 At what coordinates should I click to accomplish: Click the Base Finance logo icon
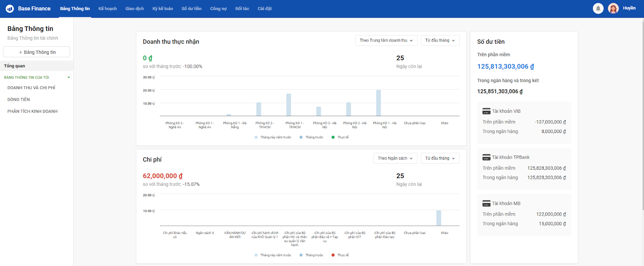point(10,8)
